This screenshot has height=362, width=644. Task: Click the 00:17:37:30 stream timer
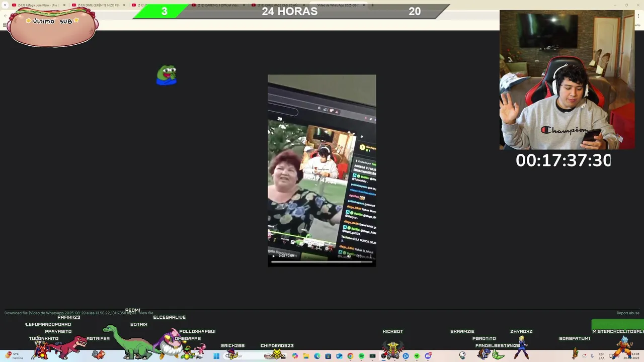563,160
